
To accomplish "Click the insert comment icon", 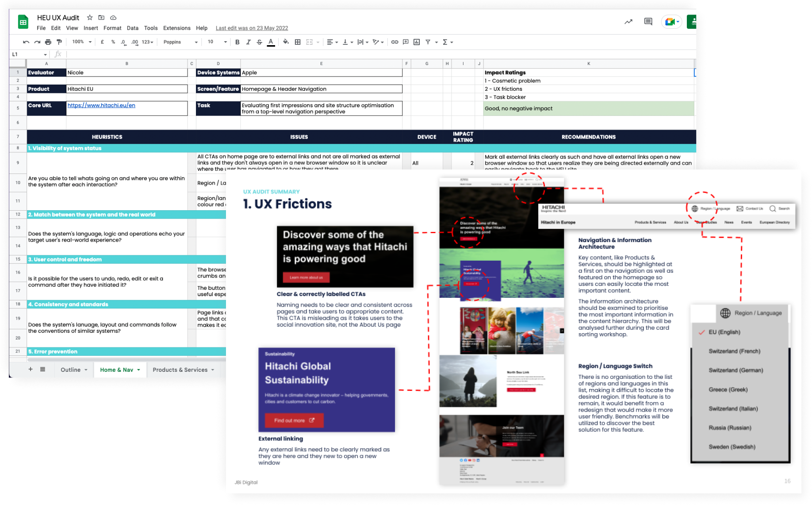I will tap(406, 42).
